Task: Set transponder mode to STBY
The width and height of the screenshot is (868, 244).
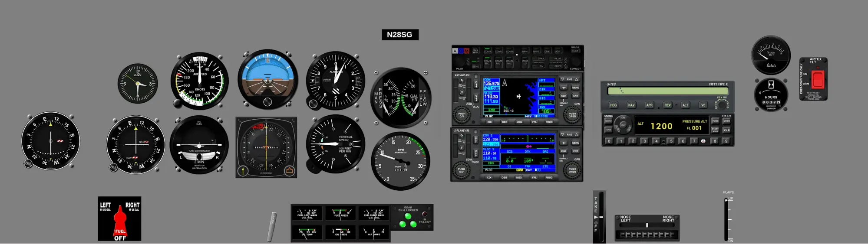Action: pyautogui.click(x=617, y=129)
